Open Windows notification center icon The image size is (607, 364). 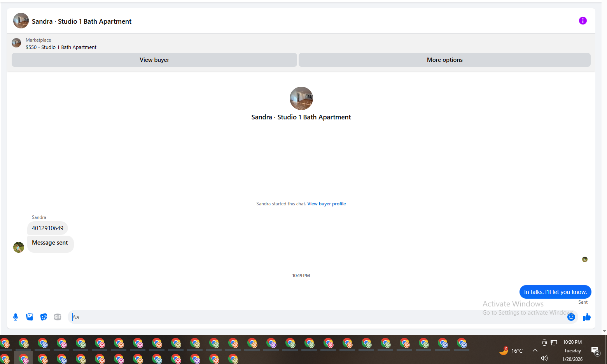click(595, 351)
